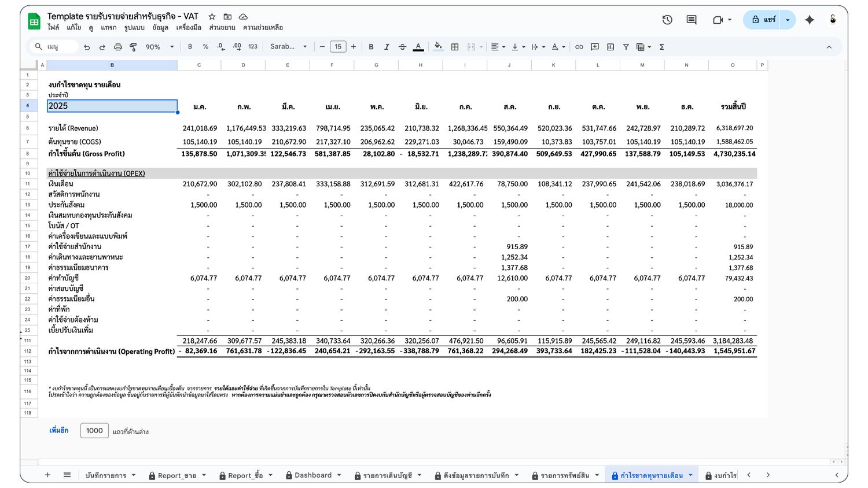Toggle strikethrough formatting
868x488 pixels.
pos(402,47)
